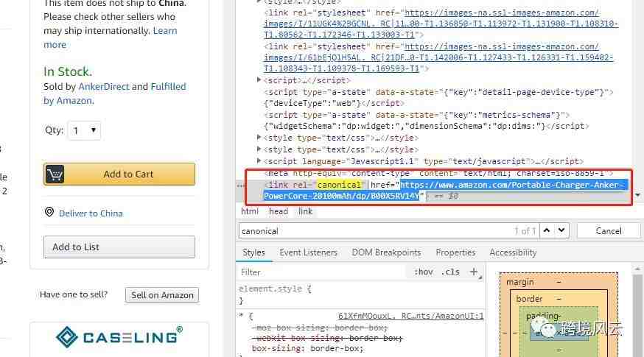Viewport: 644px width, 357px height.
Task: Select the metrics-schema script node
Action: point(427,121)
